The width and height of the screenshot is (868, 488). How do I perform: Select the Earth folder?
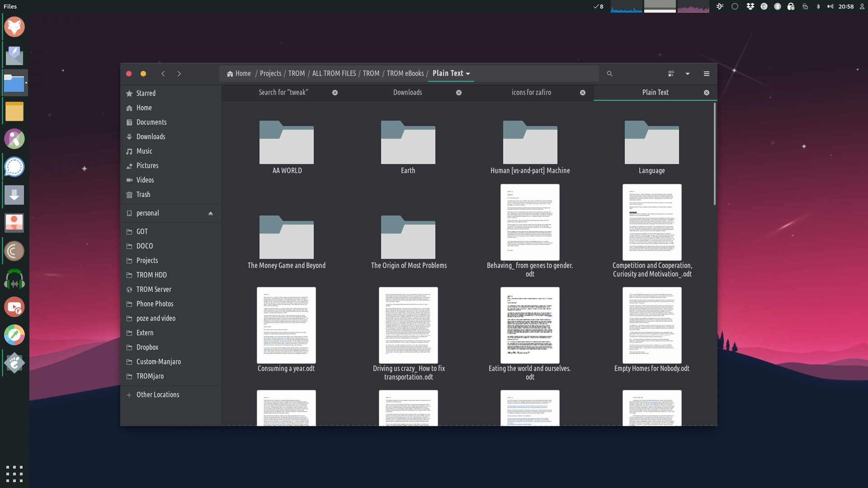pos(408,143)
